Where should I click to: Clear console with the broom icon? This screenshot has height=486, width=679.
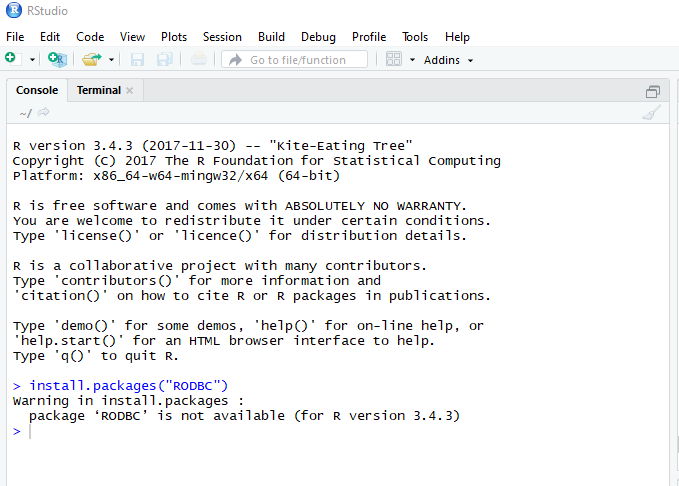click(651, 113)
